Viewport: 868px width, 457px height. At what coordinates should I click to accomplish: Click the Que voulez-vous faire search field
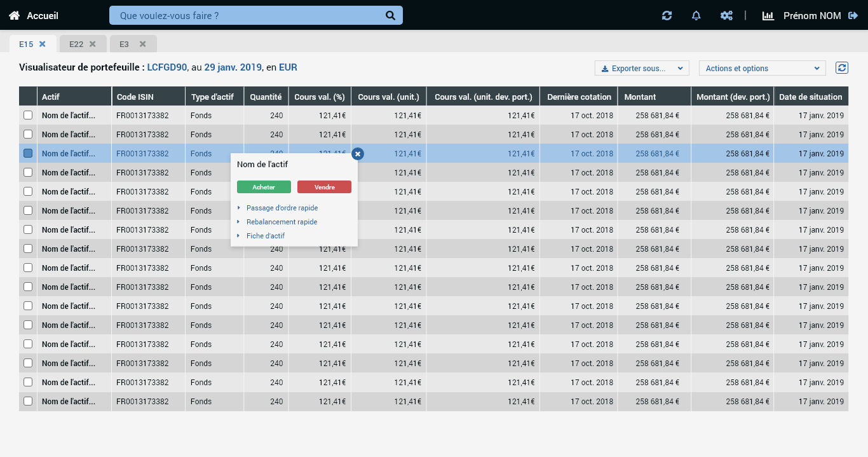pos(248,15)
